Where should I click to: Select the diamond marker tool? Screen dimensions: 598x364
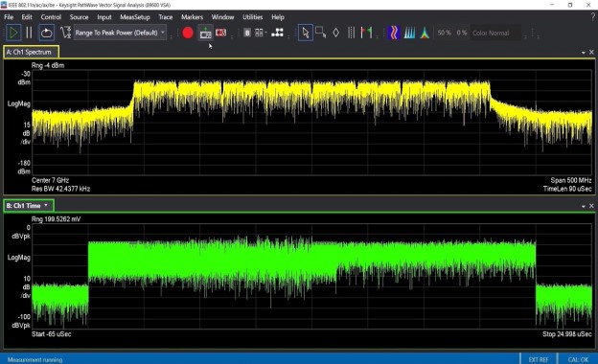click(x=336, y=33)
